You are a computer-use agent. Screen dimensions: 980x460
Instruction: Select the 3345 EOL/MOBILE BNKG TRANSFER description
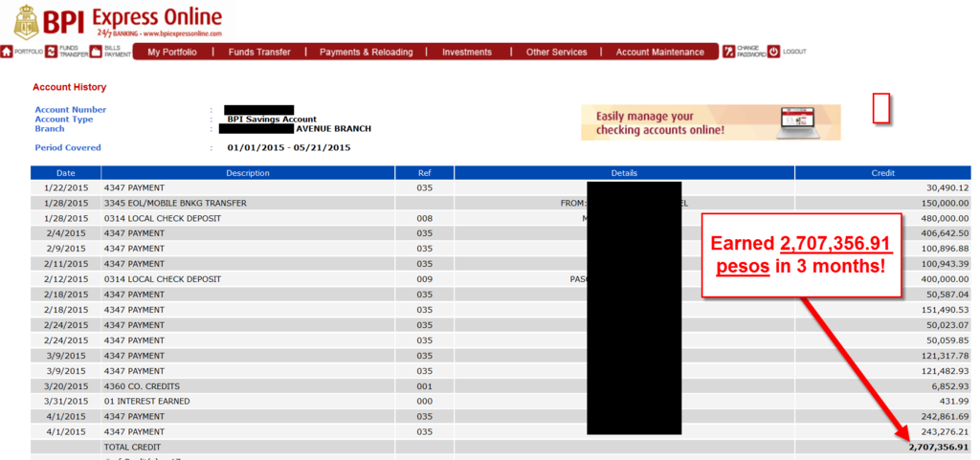point(175,203)
